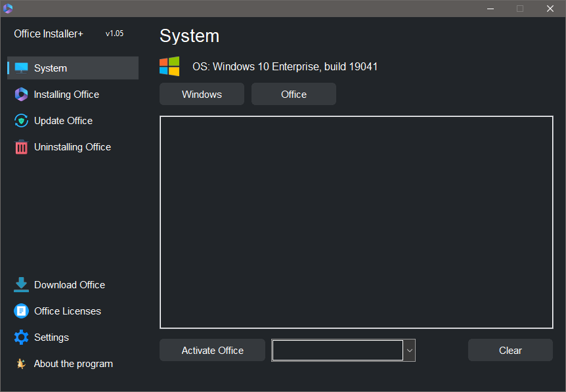Viewport: 566px width, 392px height.
Task: Click the Installing Office logo icon
Action: pyautogui.click(x=22, y=95)
